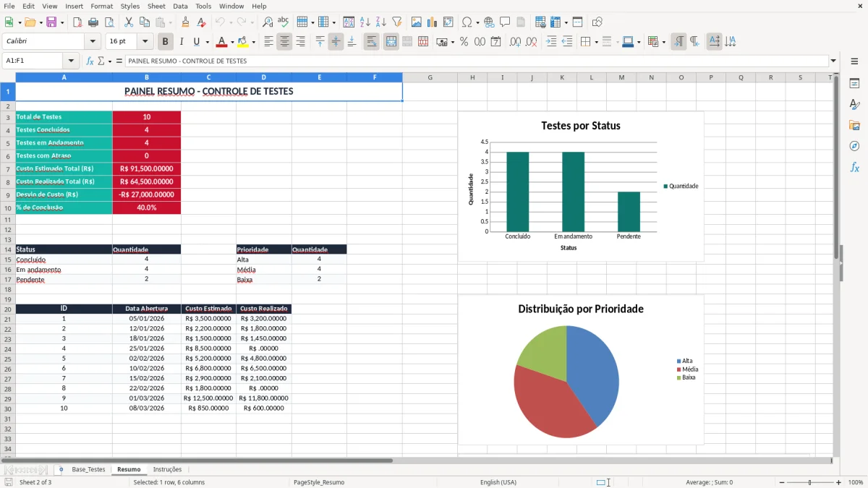
Task: Delete a decimal place
Action: pos(531,42)
